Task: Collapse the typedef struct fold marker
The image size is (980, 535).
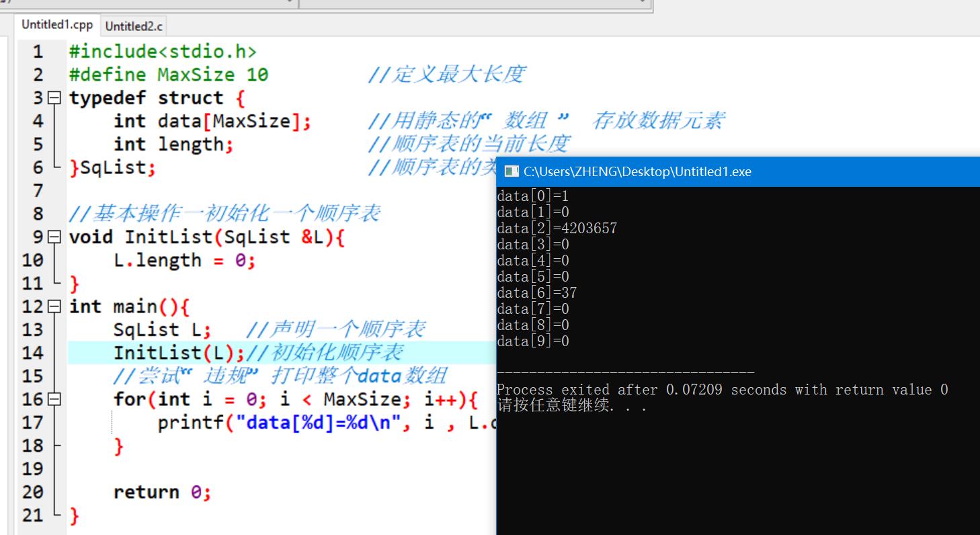Action: click(x=55, y=98)
